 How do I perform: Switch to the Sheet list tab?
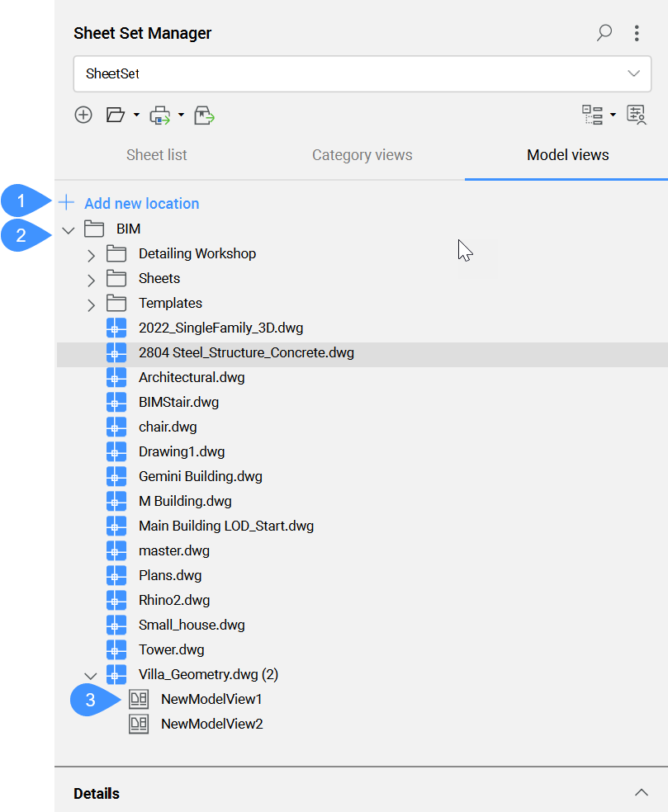click(x=156, y=154)
